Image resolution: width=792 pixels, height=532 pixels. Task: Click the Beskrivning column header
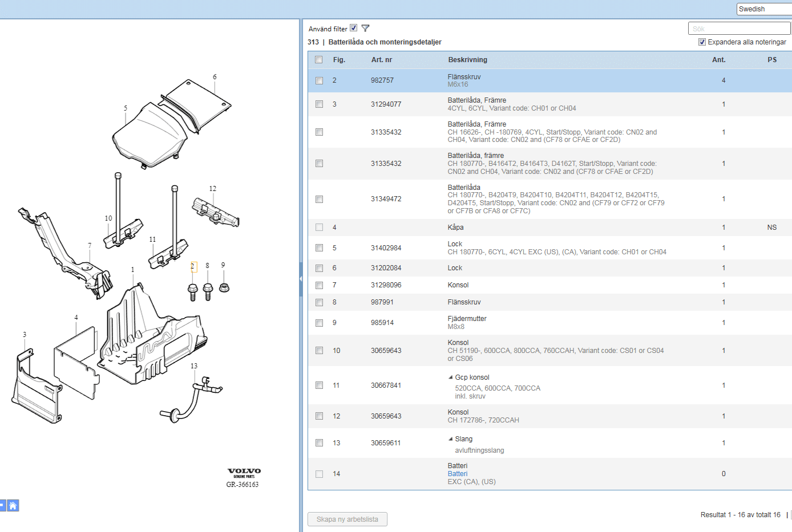467,60
